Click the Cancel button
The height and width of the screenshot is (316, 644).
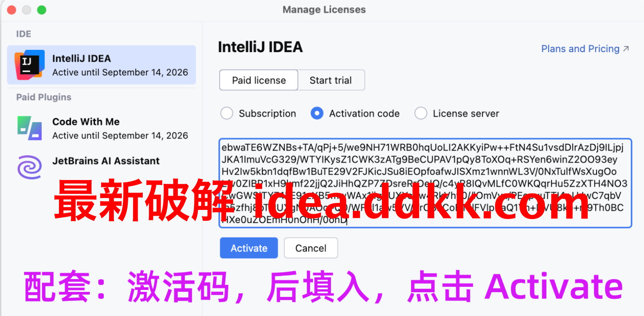tap(311, 248)
